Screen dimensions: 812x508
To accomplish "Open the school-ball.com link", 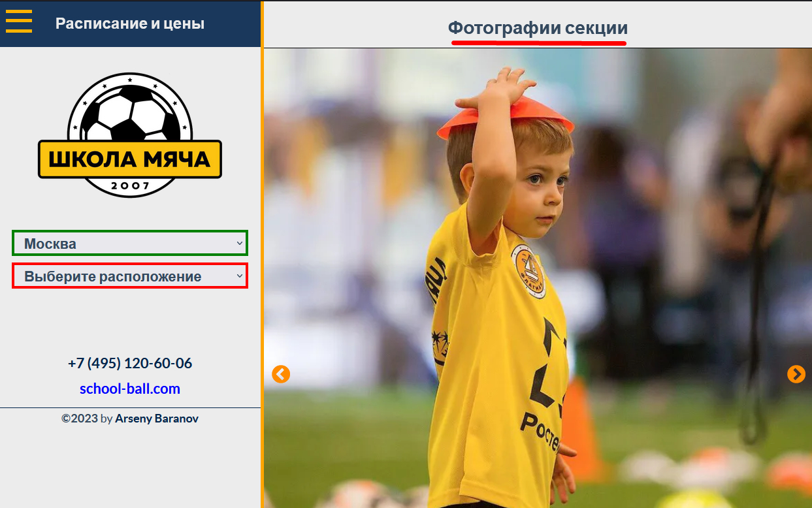I will tap(130, 389).
